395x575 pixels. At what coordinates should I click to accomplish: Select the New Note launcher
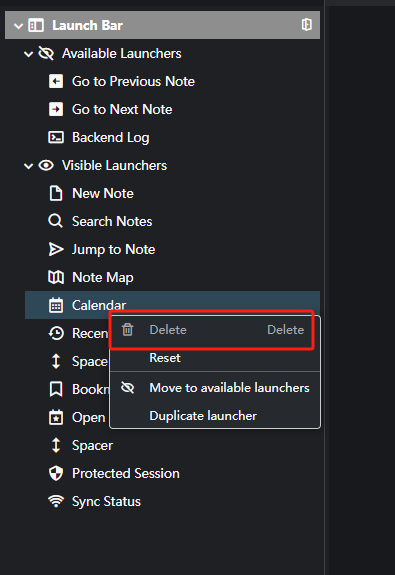click(103, 193)
